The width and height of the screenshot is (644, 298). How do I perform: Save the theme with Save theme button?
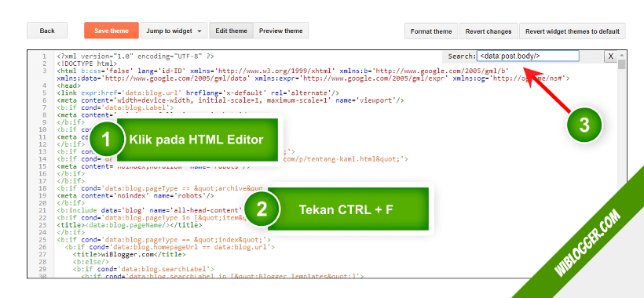tap(112, 31)
